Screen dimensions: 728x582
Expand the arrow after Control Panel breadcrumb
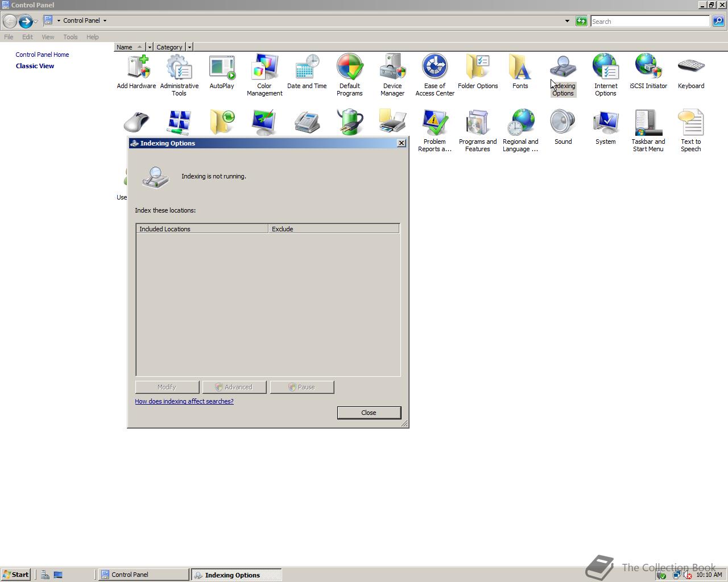click(x=105, y=20)
